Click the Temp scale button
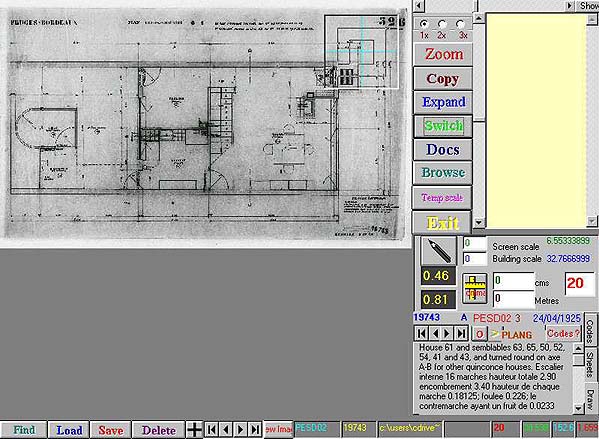Image resolution: width=599 pixels, height=439 pixels. coord(442,198)
